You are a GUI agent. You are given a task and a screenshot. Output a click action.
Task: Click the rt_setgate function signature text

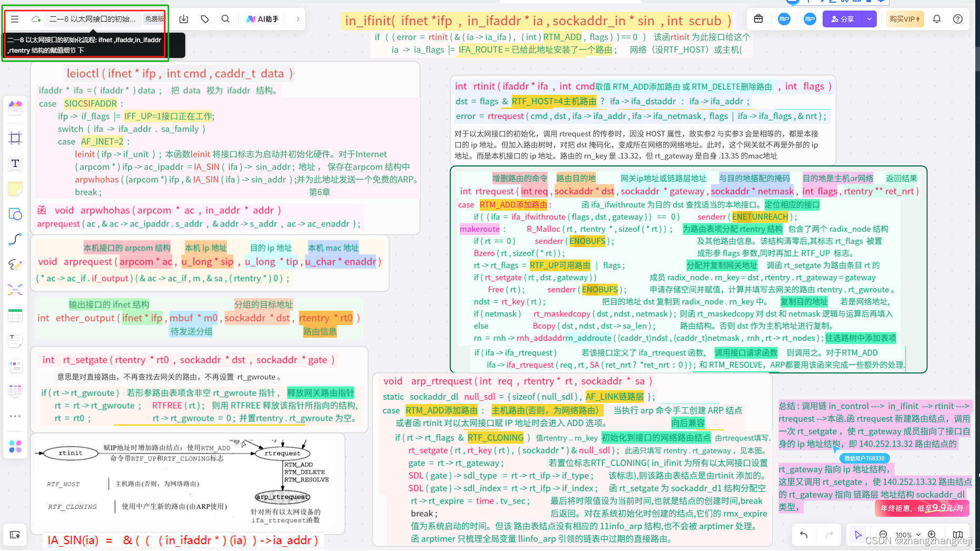(x=188, y=360)
